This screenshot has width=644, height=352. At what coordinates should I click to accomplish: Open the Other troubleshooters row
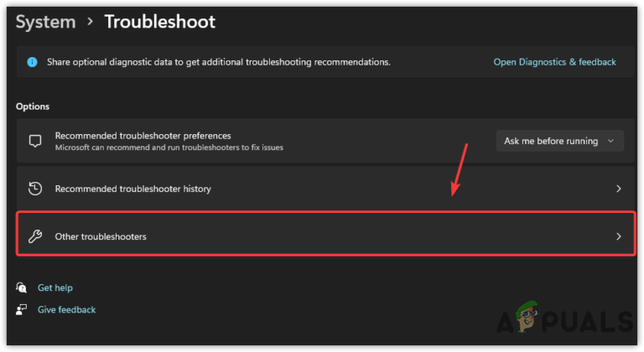pyautogui.click(x=325, y=234)
